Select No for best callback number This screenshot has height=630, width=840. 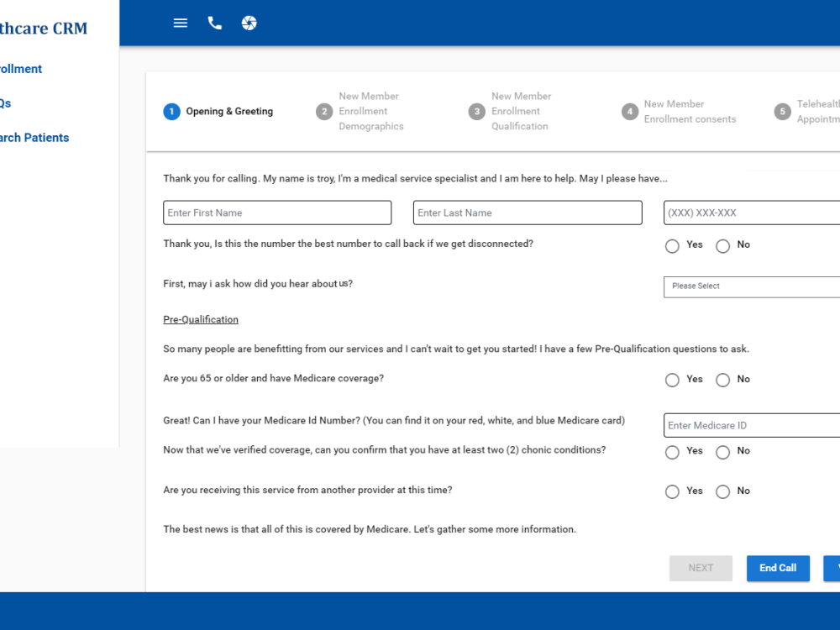pos(722,246)
